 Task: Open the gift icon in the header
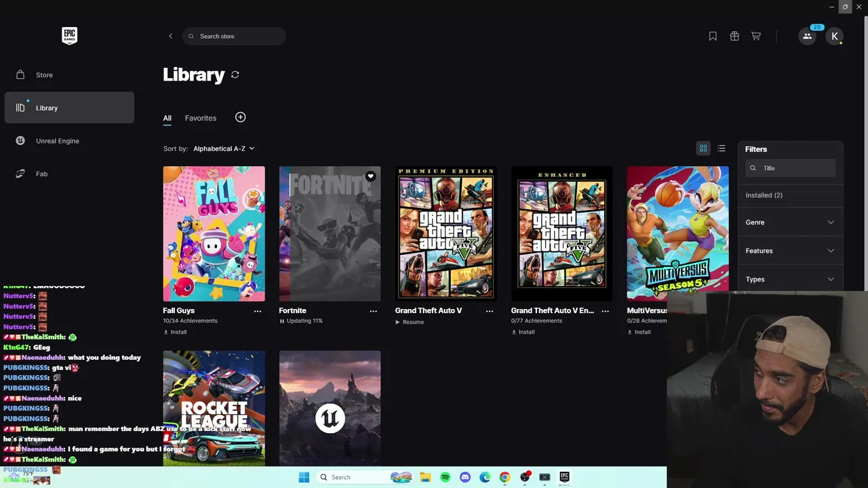click(x=734, y=36)
